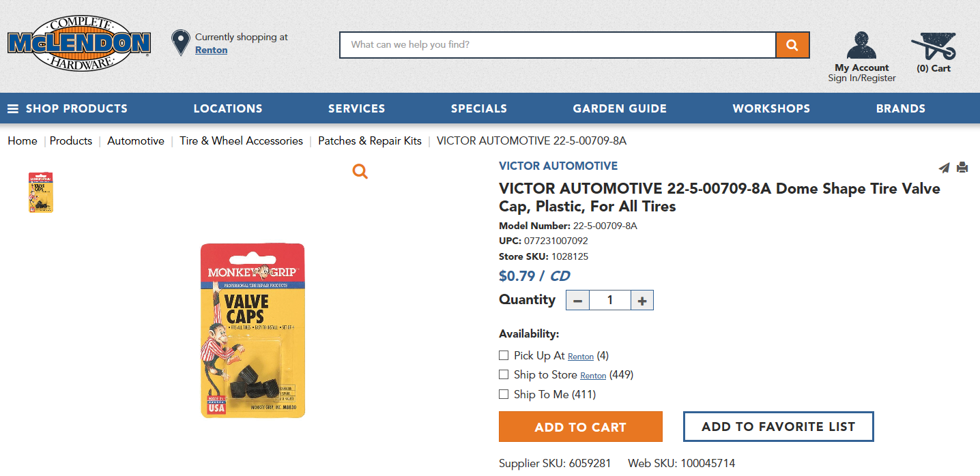980x476 pixels.
Task: Decrease quantity with minus button
Action: tap(578, 300)
